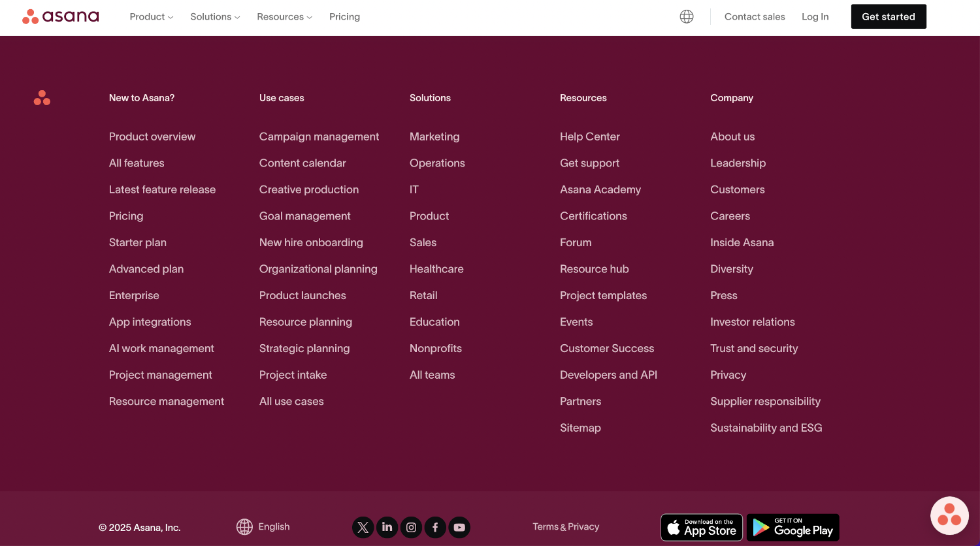Open the Sitemap link
Screen dimensions: 980x546
(580, 428)
